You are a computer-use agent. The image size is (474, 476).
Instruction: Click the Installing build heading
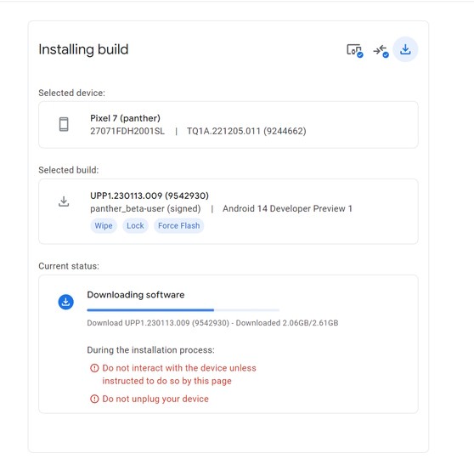tap(83, 49)
